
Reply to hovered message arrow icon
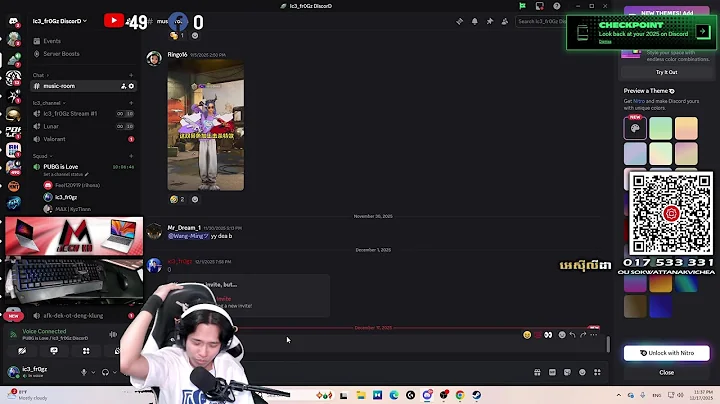(x=572, y=335)
